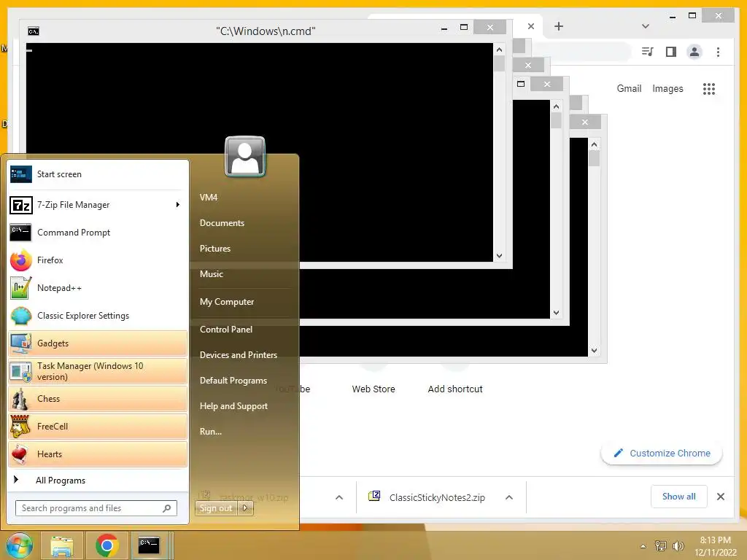Open Control Panel from start menu
Viewport: 747px width, 560px height.
click(x=226, y=329)
